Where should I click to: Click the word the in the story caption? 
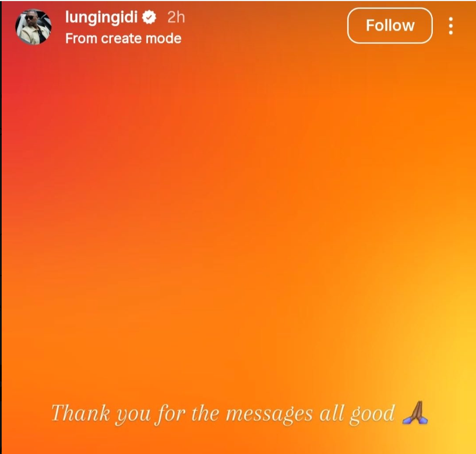(205, 413)
